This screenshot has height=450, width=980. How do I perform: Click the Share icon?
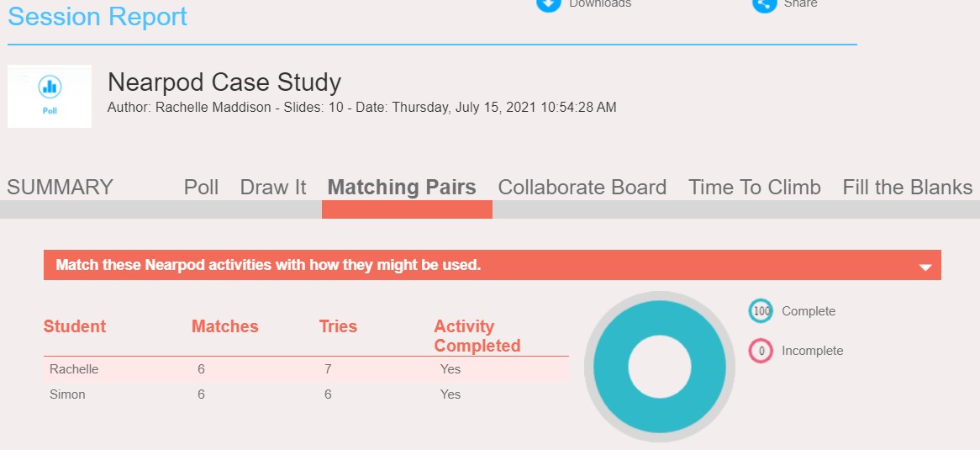tap(764, 4)
